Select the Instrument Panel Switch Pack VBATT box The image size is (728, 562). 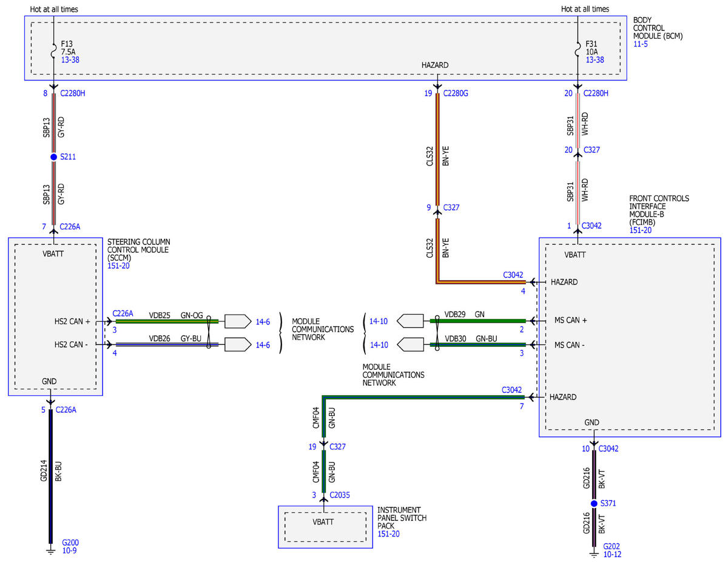click(325, 527)
